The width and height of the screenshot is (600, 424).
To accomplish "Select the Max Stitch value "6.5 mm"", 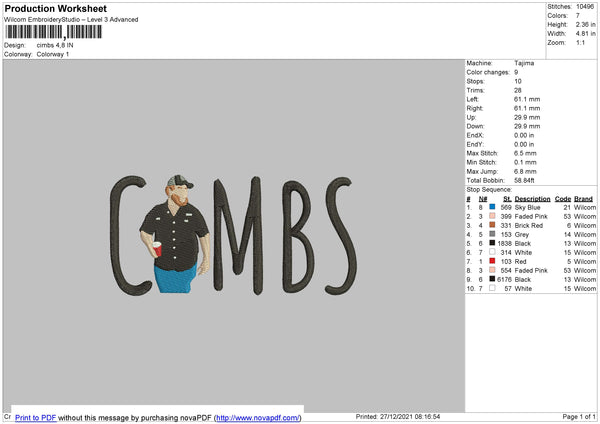I will point(525,153).
